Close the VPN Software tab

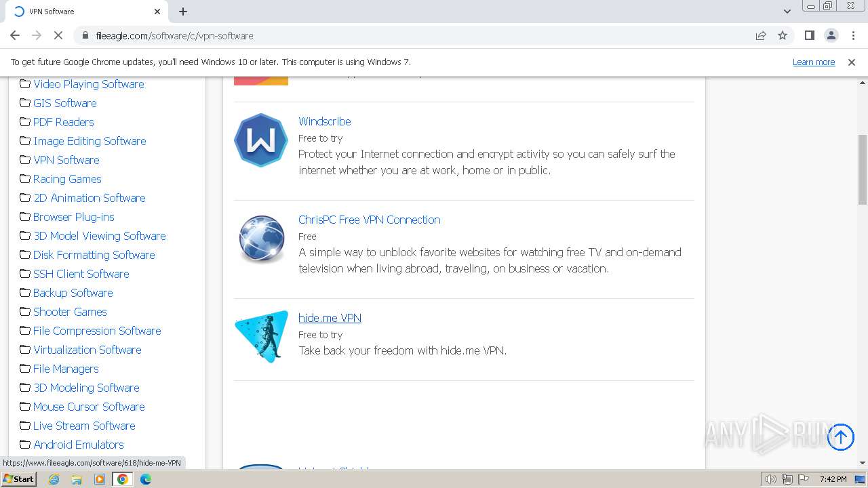click(157, 12)
